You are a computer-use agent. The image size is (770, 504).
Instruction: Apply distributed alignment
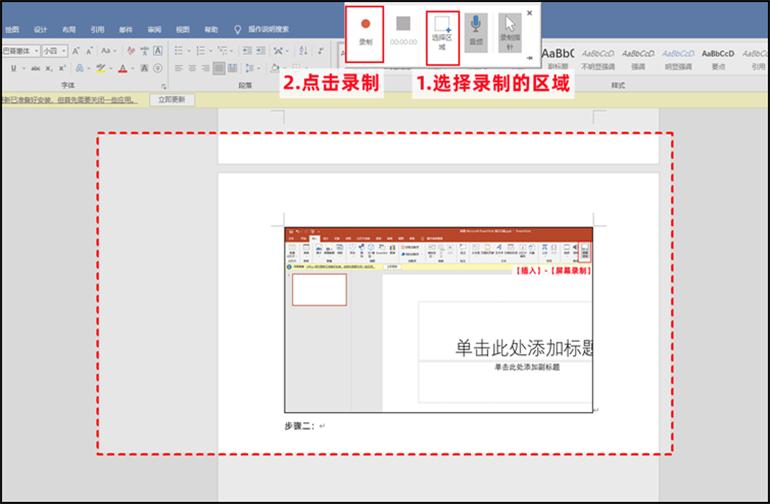(x=233, y=68)
